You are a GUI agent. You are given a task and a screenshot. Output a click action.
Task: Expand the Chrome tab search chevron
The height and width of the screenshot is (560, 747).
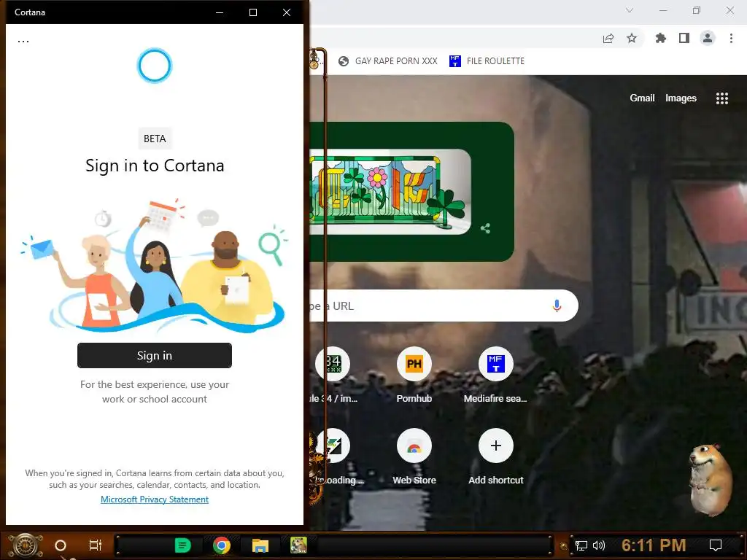(630, 10)
